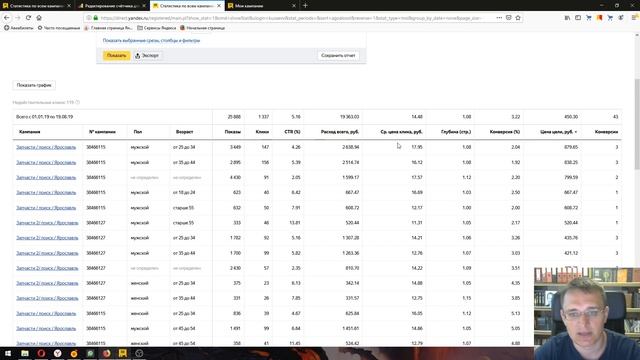Click into the browser address bar

click(x=290, y=18)
